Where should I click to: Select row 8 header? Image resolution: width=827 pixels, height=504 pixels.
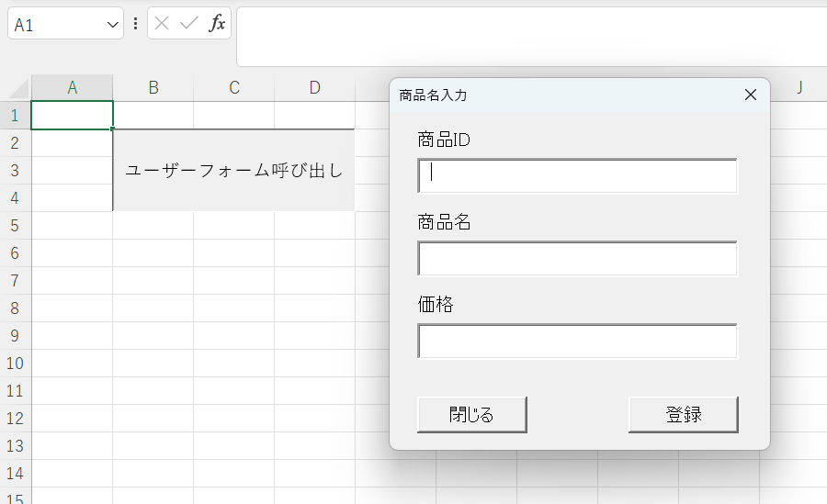coord(16,308)
